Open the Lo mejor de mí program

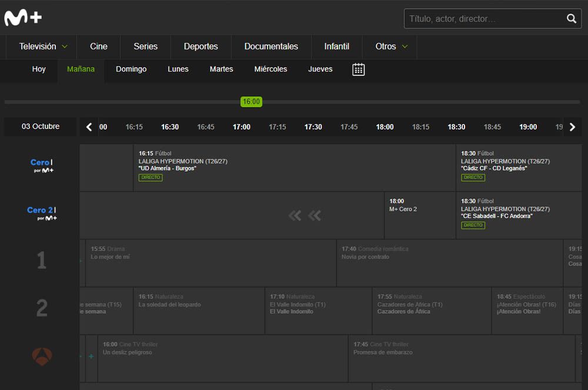tap(211, 263)
